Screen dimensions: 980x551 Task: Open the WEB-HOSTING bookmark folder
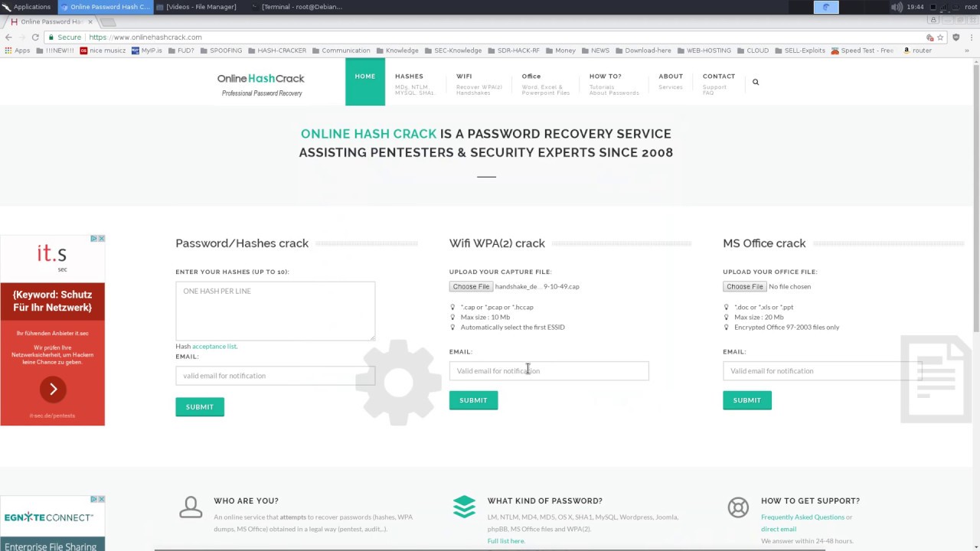click(704, 51)
